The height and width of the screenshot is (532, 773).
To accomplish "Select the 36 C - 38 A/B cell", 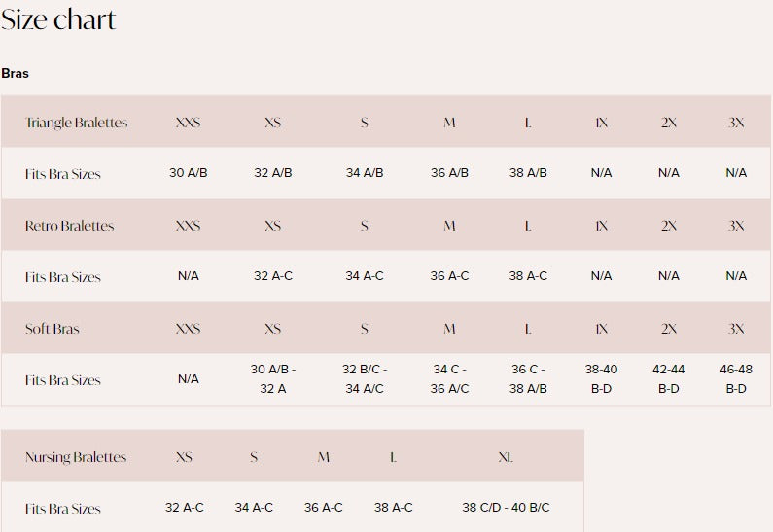I will click(x=528, y=379).
